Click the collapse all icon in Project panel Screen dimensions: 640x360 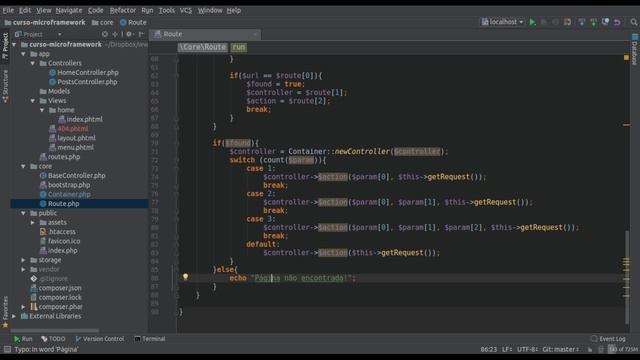click(x=115, y=34)
